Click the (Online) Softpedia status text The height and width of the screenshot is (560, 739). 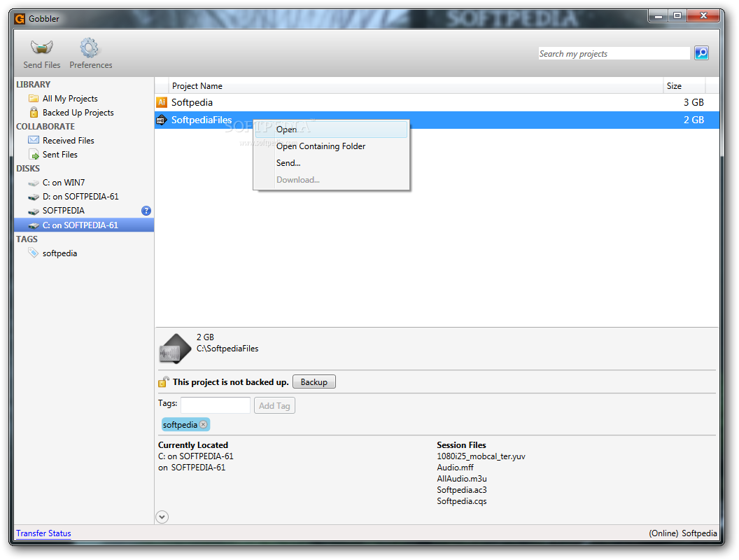pyautogui.click(x=683, y=533)
